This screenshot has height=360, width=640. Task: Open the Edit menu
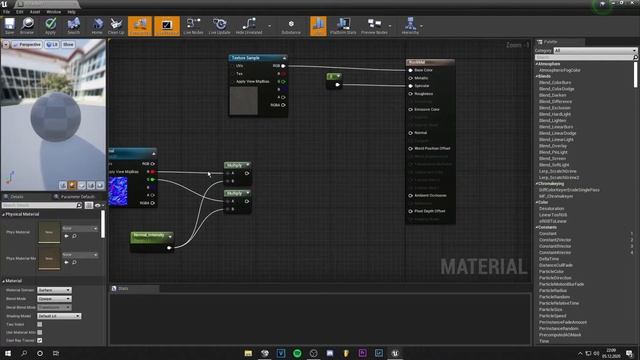click(x=20, y=12)
